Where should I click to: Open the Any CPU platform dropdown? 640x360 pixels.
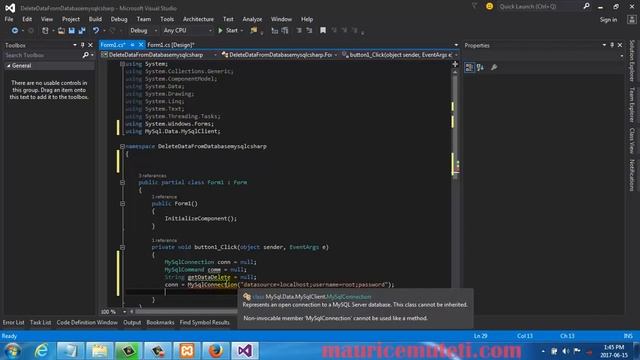click(187, 31)
